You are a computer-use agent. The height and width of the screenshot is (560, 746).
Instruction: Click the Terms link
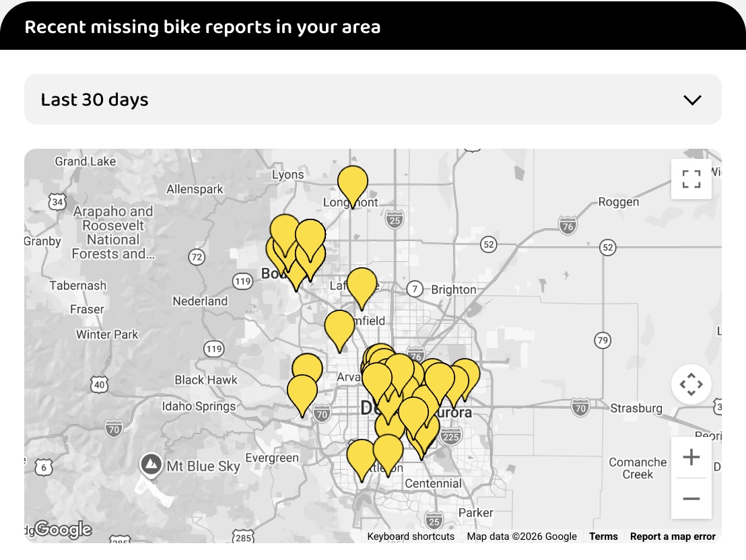(603, 536)
